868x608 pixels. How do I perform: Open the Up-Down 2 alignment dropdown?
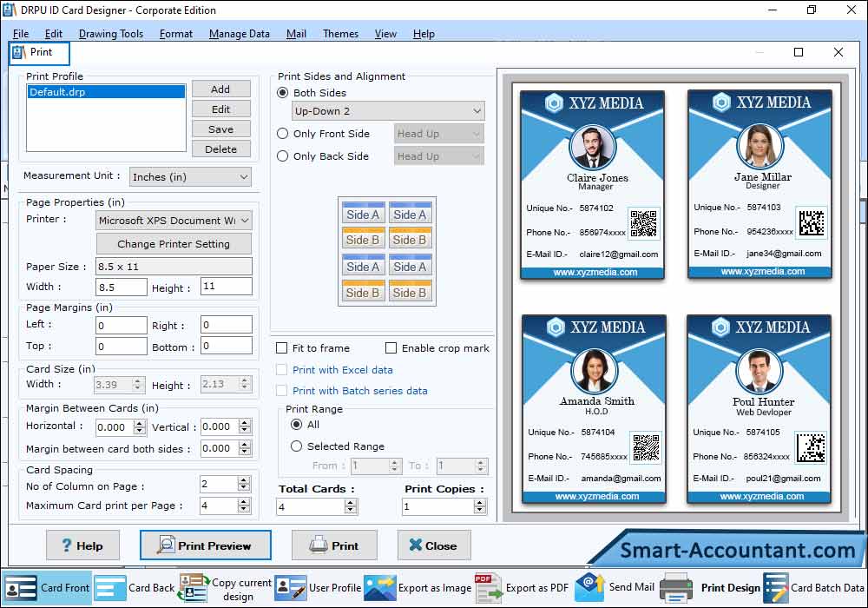tap(388, 111)
